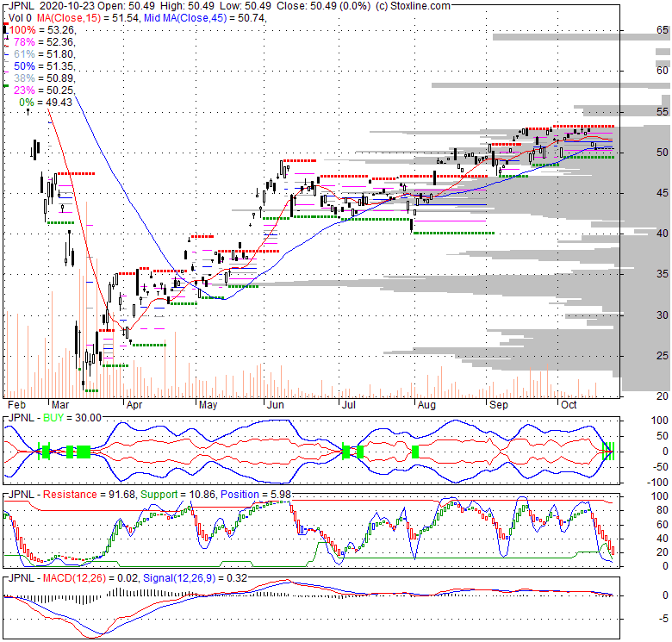Click the 65 price axis label

[x=663, y=30]
